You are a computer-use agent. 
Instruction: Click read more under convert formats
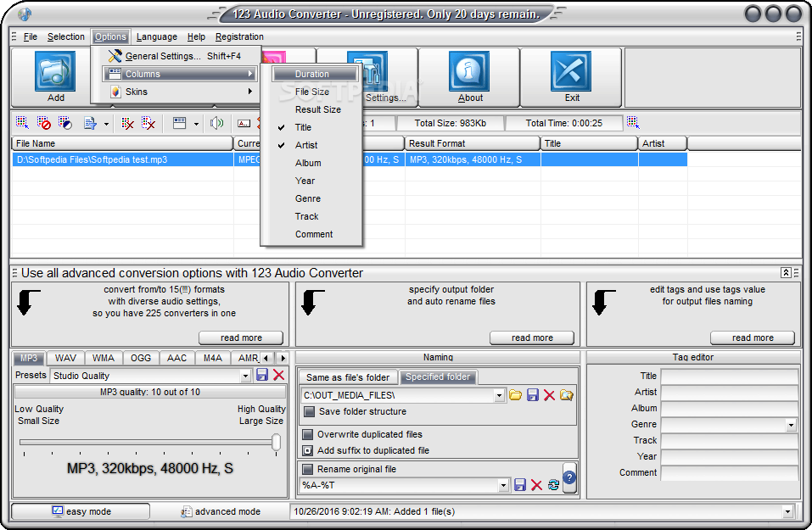click(x=241, y=338)
